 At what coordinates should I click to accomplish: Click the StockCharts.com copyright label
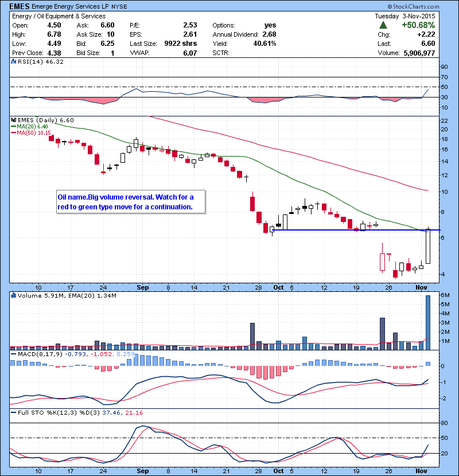[413, 6]
